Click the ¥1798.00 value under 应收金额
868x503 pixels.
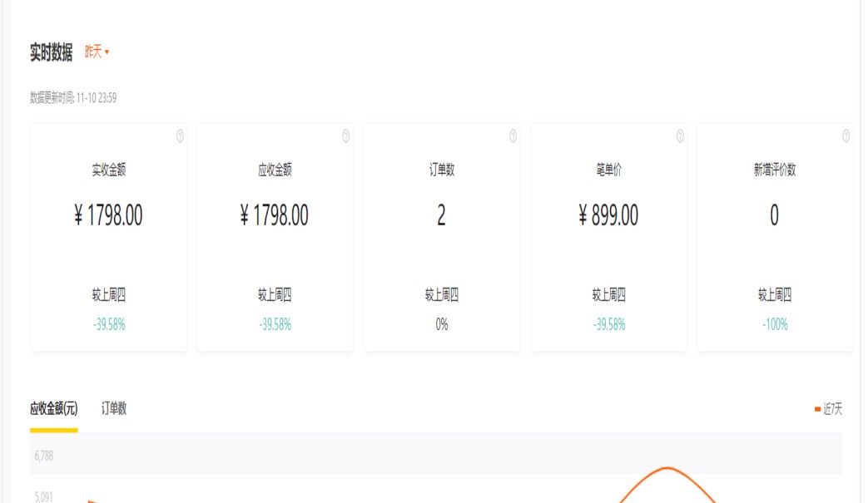[275, 216]
